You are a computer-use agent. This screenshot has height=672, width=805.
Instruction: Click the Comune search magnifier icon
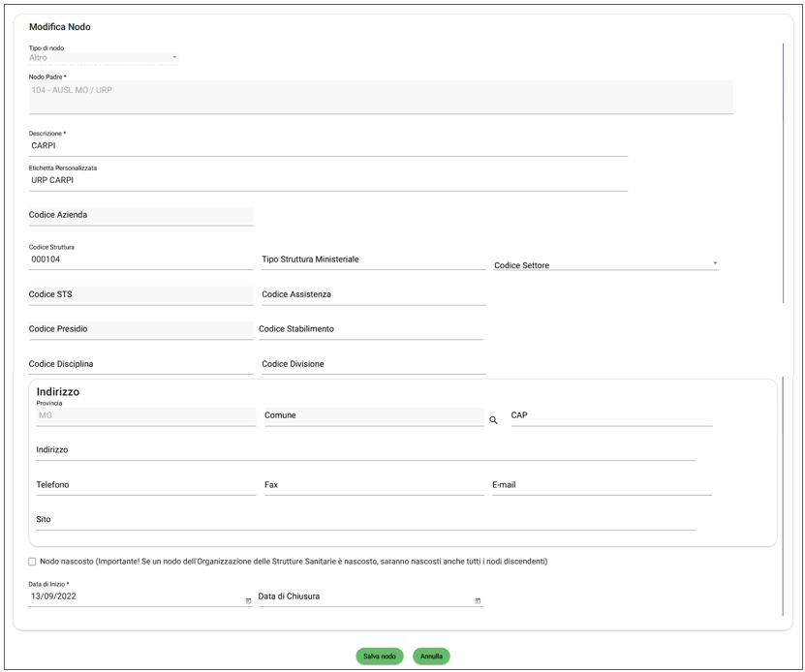pyautogui.click(x=493, y=420)
